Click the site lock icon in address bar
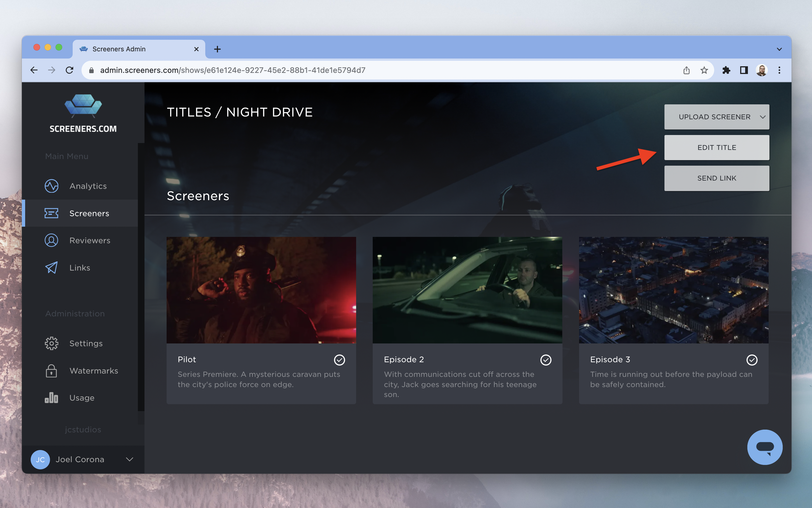This screenshot has width=812, height=508. click(91, 70)
